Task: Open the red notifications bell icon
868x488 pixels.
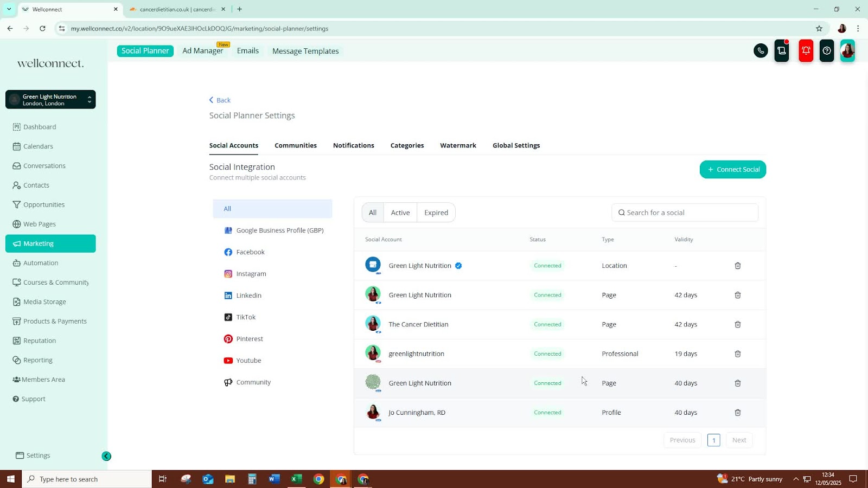Action: 806,51
